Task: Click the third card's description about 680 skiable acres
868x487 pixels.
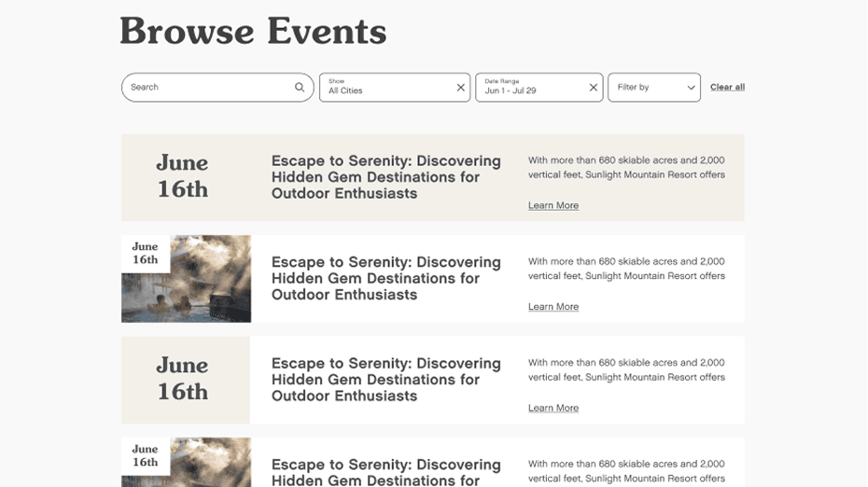Action: click(626, 369)
